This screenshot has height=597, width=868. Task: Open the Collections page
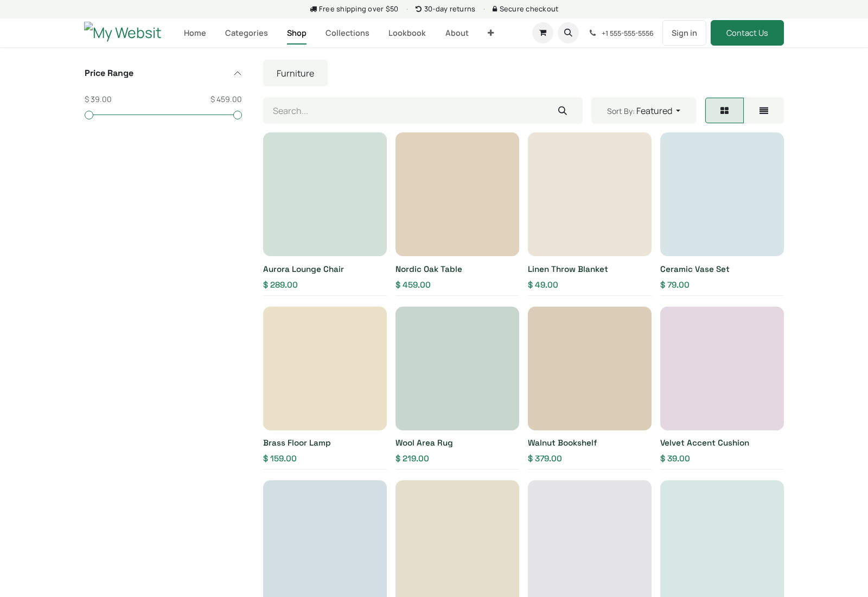(x=347, y=33)
